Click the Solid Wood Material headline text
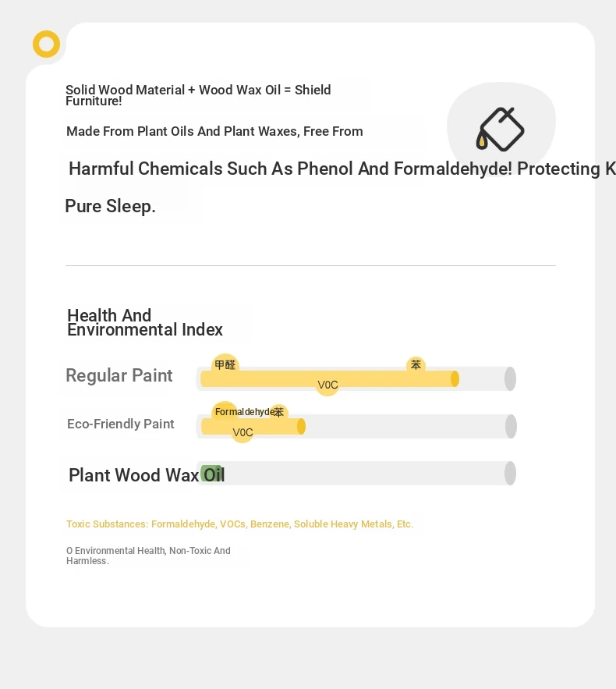616x689 pixels. pos(198,95)
